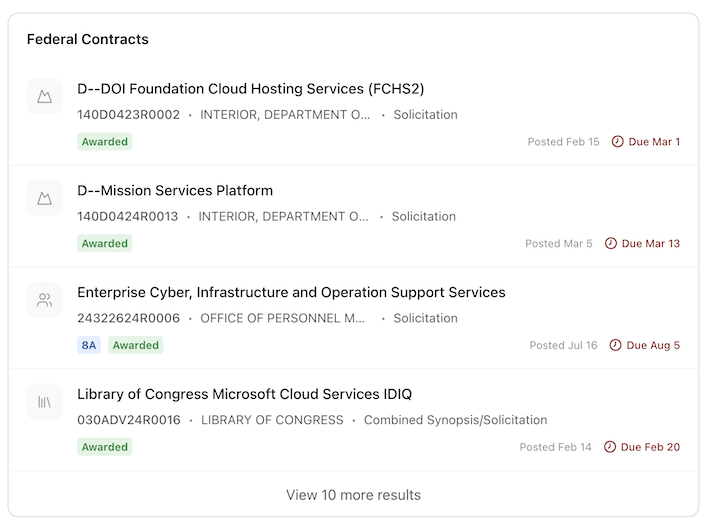The image size is (706, 526).
Task: Click Awarded badge under solicitation 140D0423R0002
Action: (105, 142)
